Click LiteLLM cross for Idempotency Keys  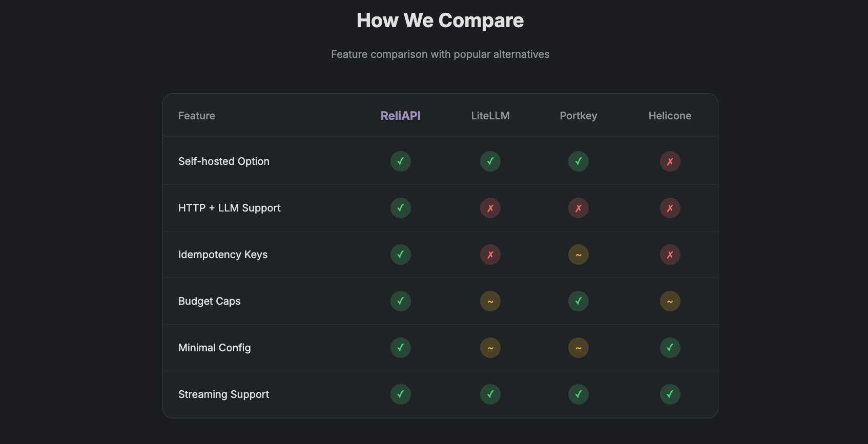pyautogui.click(x=490, y=255)
